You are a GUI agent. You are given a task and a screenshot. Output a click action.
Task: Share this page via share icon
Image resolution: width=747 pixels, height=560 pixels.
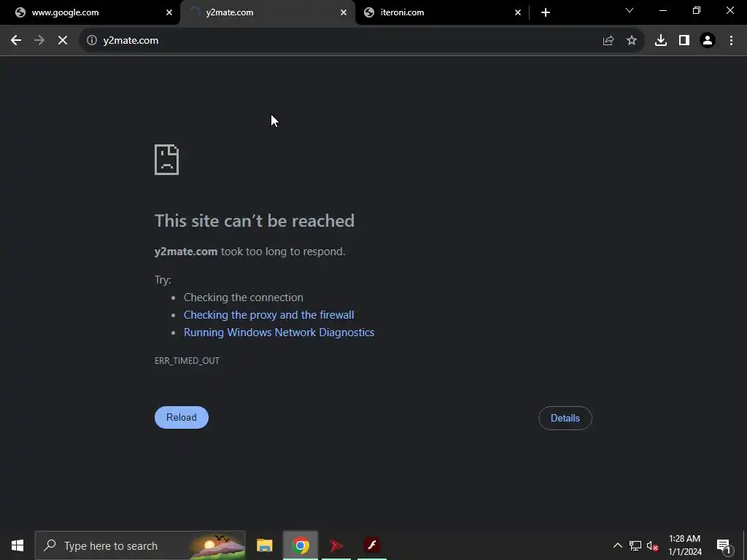(x=608, y=41)
